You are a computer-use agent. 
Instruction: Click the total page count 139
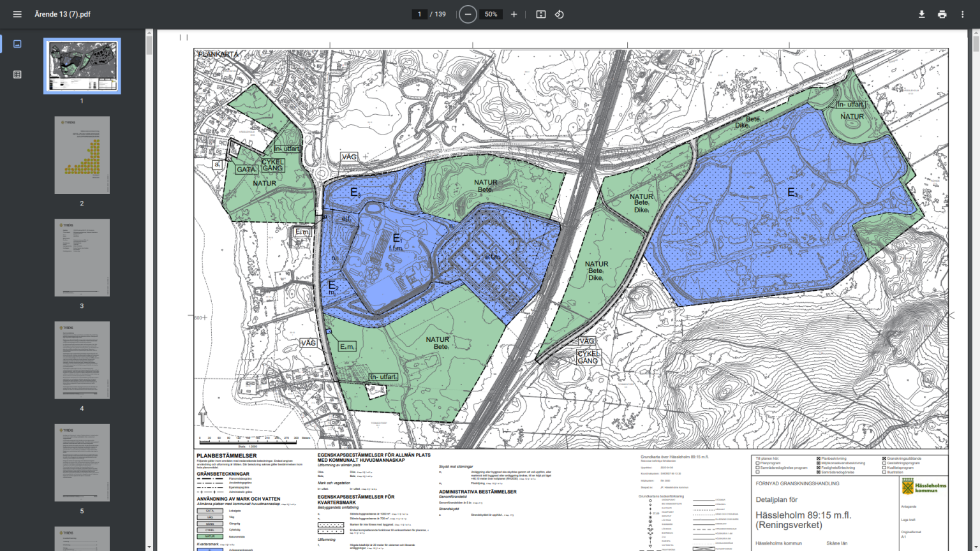click(x=440, y=14)
